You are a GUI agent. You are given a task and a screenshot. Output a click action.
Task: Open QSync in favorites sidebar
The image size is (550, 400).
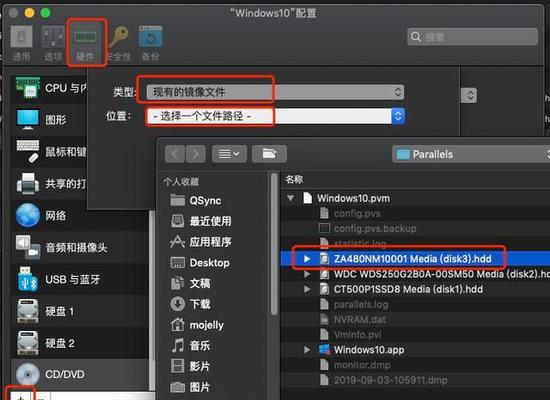196,200
